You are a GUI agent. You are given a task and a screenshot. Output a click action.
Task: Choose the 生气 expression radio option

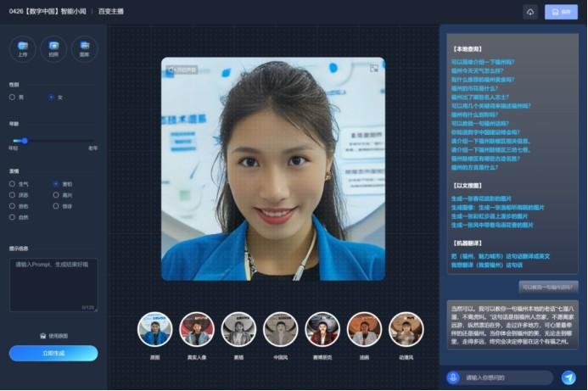[x=12, y=183]
